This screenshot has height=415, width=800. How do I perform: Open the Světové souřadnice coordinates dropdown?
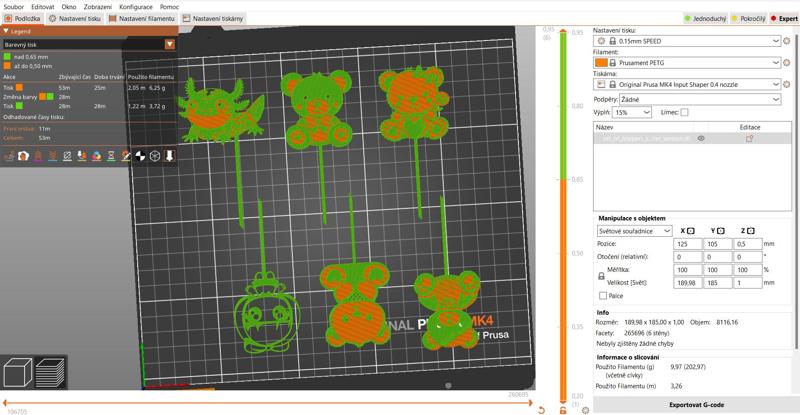(x=634, y=231)
